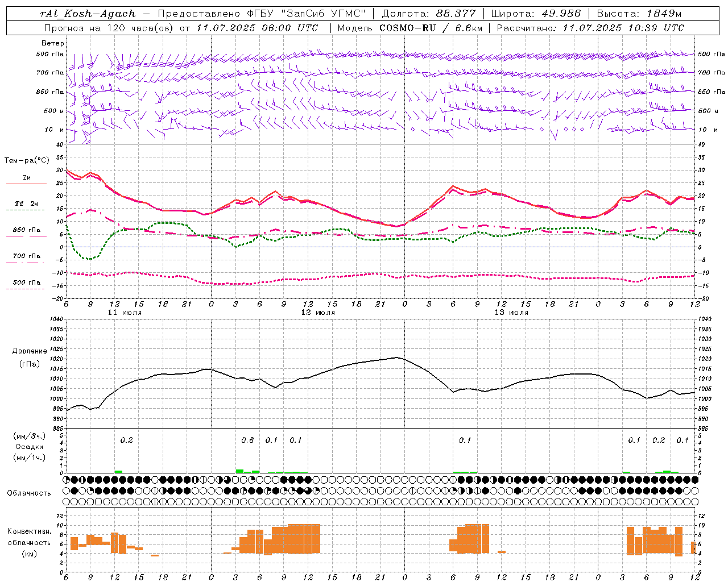Select the 500 гПа entry in the temperature legend
Screen dimensions: 728x582
click(27, 282)
